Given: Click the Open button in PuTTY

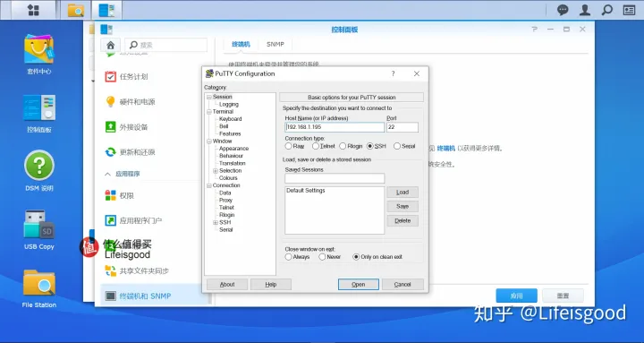Looking at the screenshot, I should tap(358, 284).
